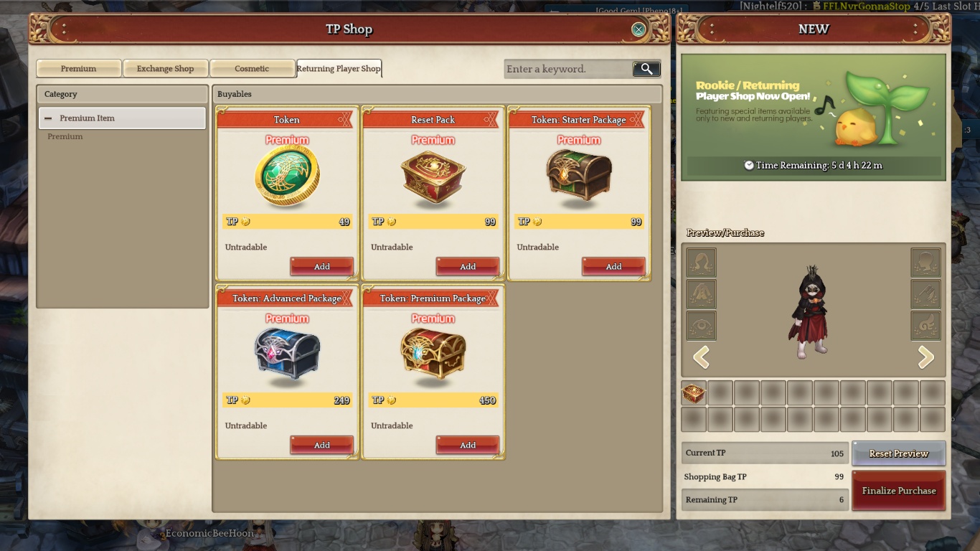980x551 pixels.
Task: Go to the Premium shop tab
Action: [x=78, y=68]
